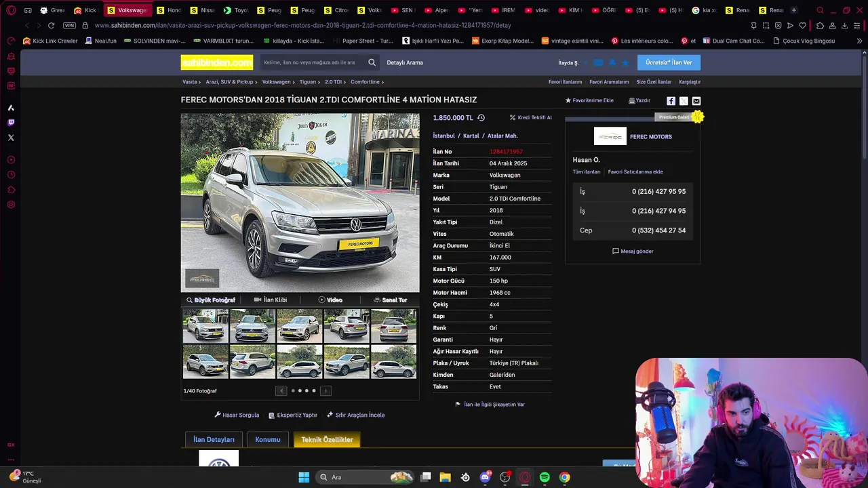
Task: Open Büyük Fotoğraf view
Action: click(x=211, y=300)
